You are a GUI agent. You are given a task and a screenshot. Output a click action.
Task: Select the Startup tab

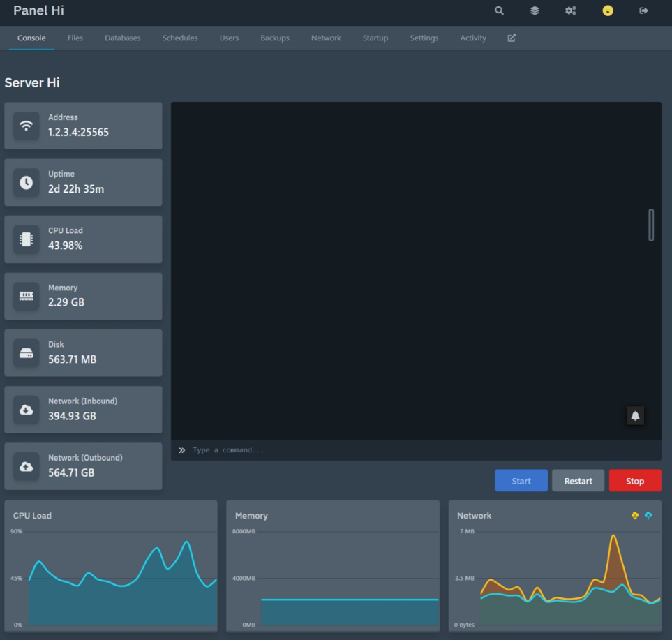pyautogui.click(x=375, y=38)
